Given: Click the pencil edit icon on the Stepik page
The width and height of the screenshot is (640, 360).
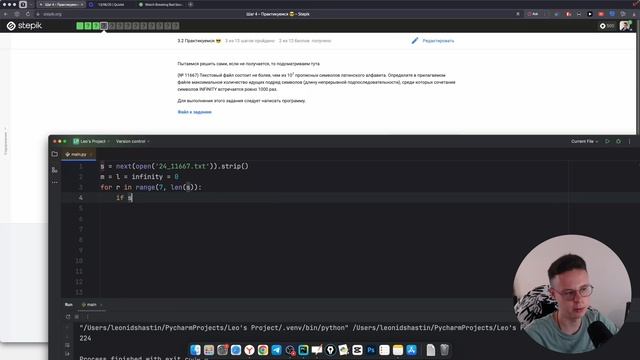Looking at the screenshot, I should coord(415,40).
